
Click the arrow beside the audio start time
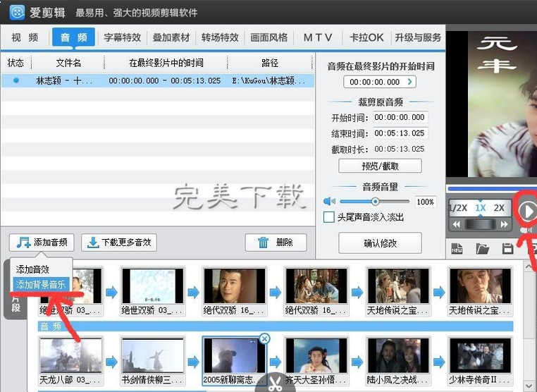pyautogui.click(x=410, y=82)
